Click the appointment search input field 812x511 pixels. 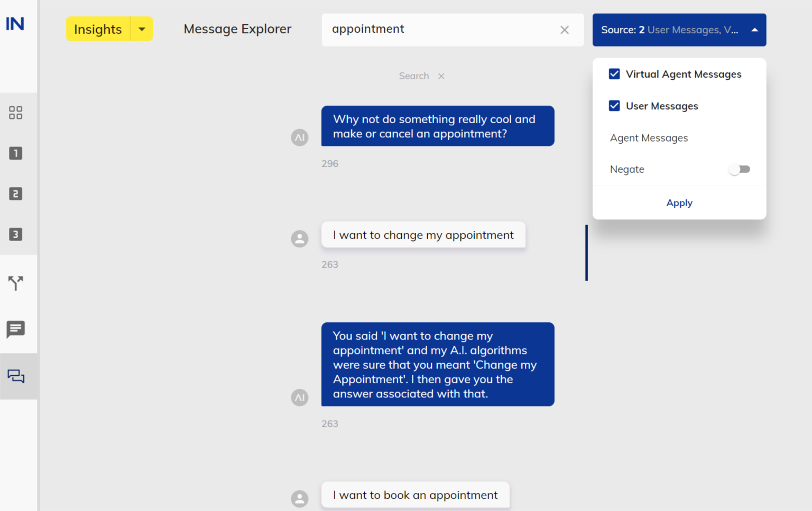449,29
